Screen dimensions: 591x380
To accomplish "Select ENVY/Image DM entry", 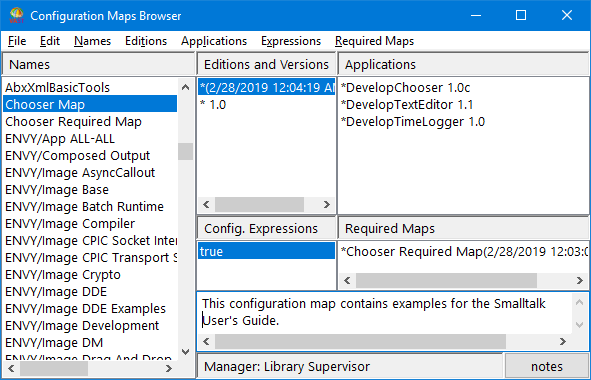I will coord(90,342).
